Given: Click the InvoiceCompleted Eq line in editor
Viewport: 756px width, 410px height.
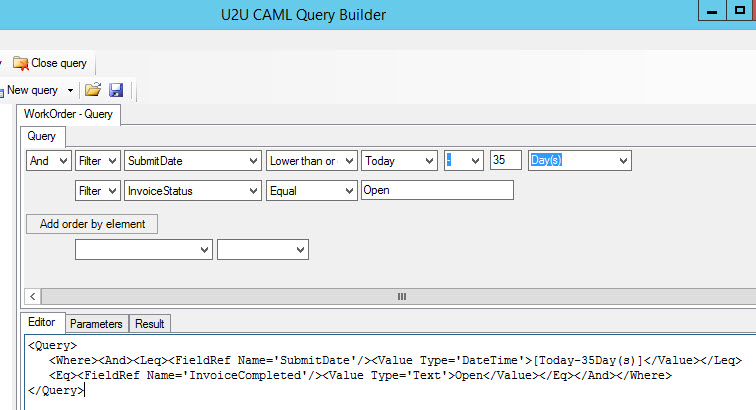Looking at the screenshot, I should [x=360, y=375].
